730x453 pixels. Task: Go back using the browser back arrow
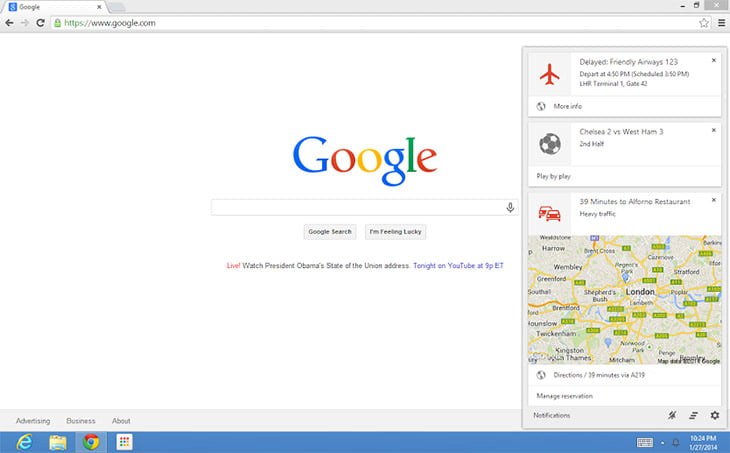pyautogui.click(x=9, y=23)
